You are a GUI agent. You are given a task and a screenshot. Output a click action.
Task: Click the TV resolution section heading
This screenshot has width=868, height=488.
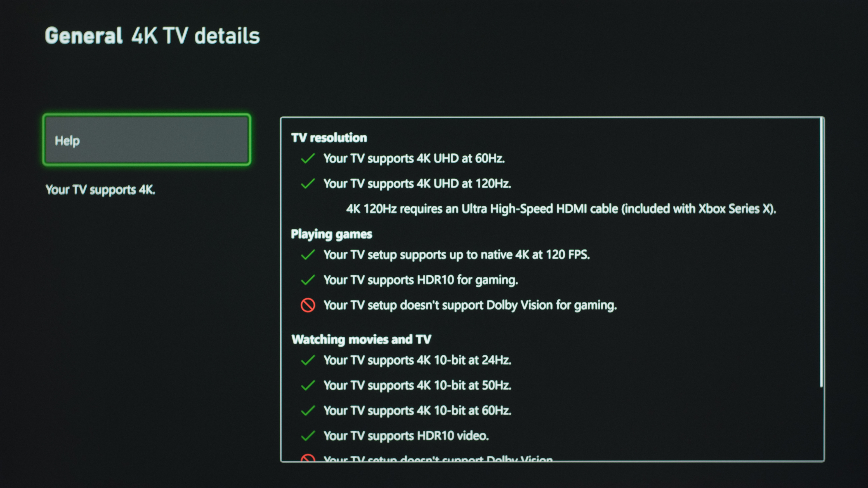pyautogui.click(x=329, y=138)
